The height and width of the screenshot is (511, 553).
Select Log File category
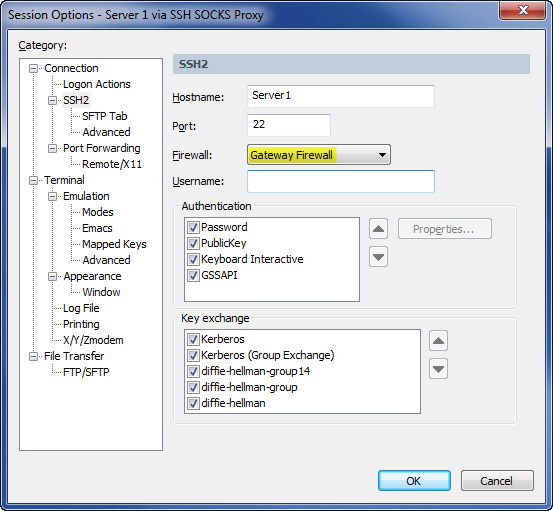[x=81, y=308]
